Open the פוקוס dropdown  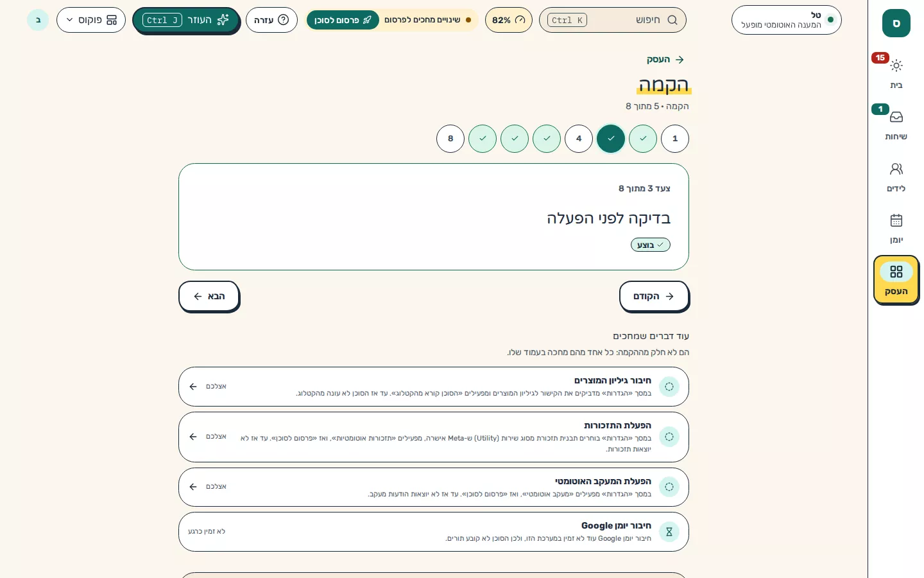click(x=91, y=20)
